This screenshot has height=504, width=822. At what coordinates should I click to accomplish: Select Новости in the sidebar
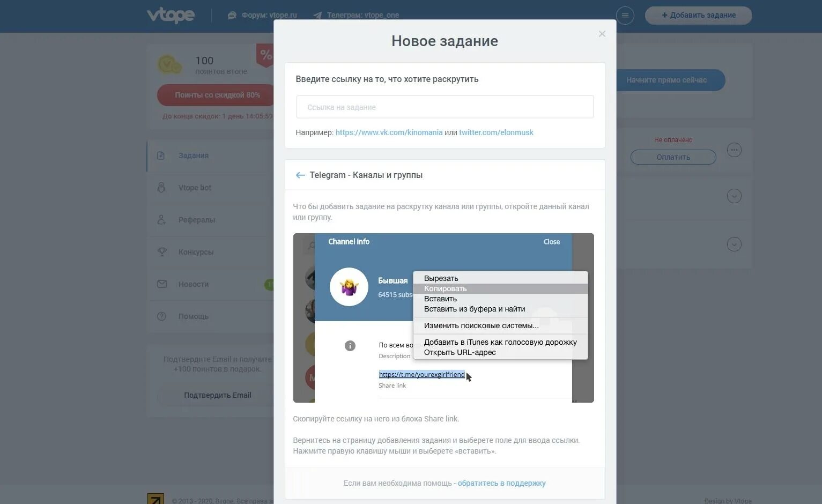tap(194, 284)
